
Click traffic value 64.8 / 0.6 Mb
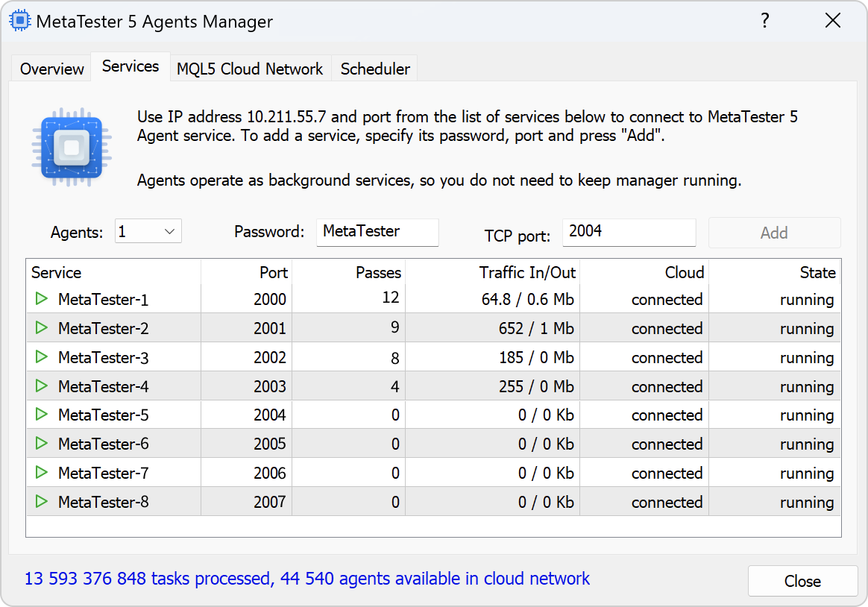point(527,299)
